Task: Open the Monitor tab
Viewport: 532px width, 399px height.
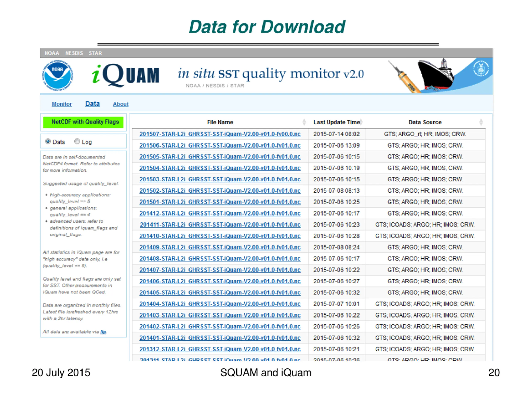Action: [x=62, y=104]
